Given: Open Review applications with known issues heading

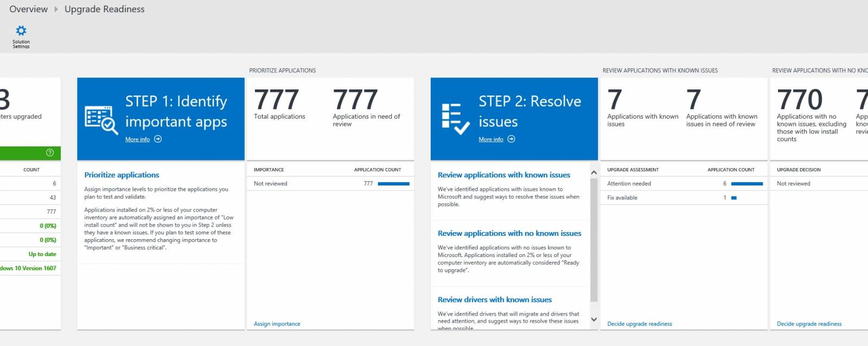Looking at the screenshot, I should click(503, 175).
